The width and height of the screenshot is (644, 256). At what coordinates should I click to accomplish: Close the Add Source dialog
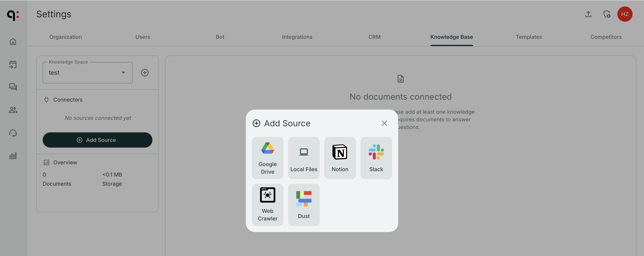[x=384, y=123]
